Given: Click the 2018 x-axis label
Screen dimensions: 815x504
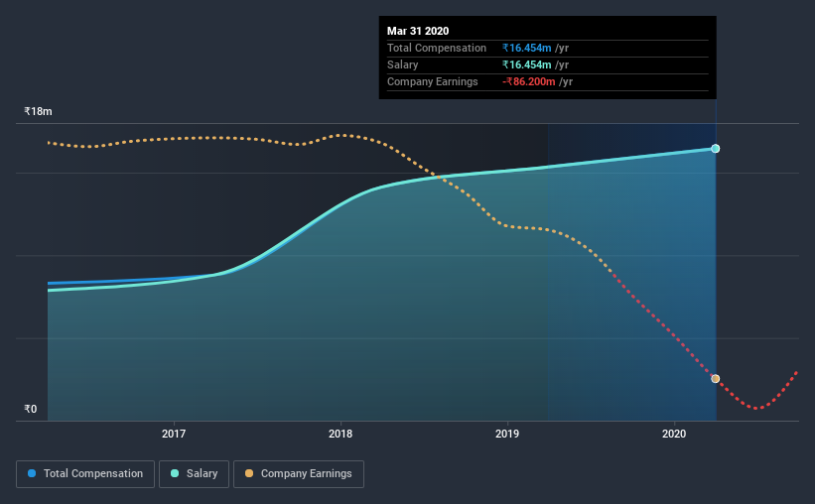Looking at the screenshot, I should coord(340,434).
